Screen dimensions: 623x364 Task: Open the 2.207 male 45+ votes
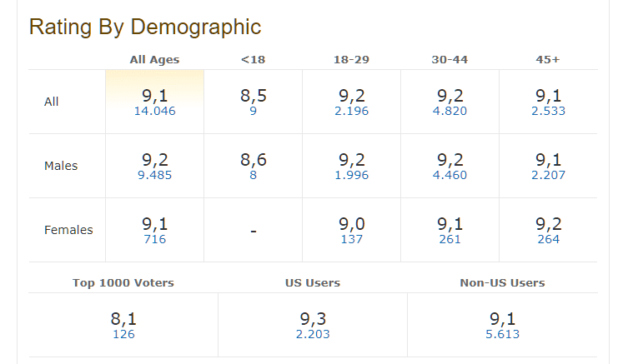548,175
